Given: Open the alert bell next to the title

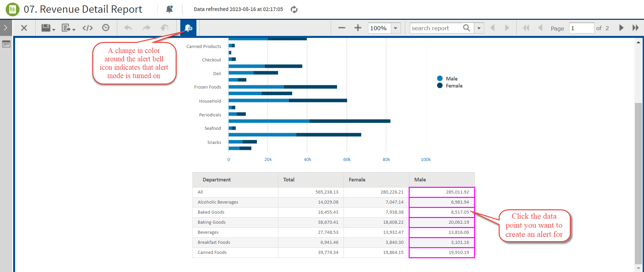Looking at the screenshot, I should click(x=170, y=9).
